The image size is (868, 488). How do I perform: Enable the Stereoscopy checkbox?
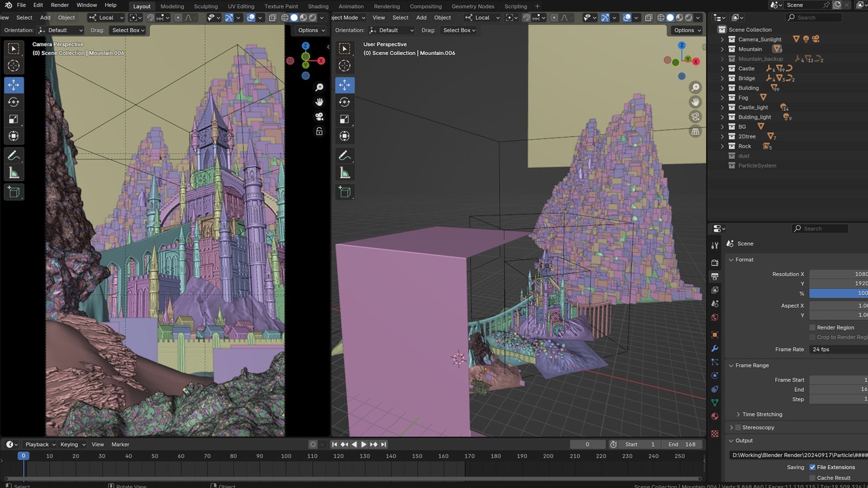coord(738,428)
